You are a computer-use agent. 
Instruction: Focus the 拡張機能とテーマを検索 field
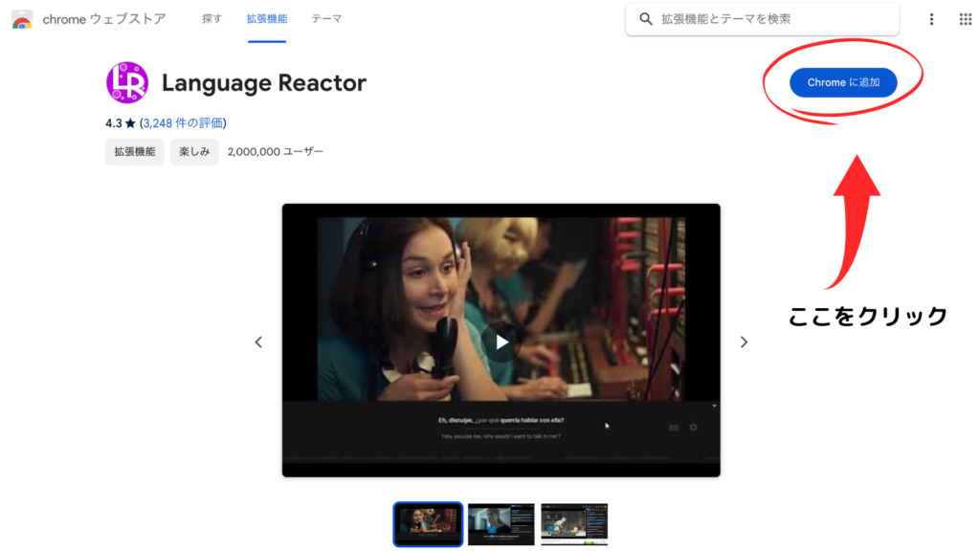click(x=762, y=19)
